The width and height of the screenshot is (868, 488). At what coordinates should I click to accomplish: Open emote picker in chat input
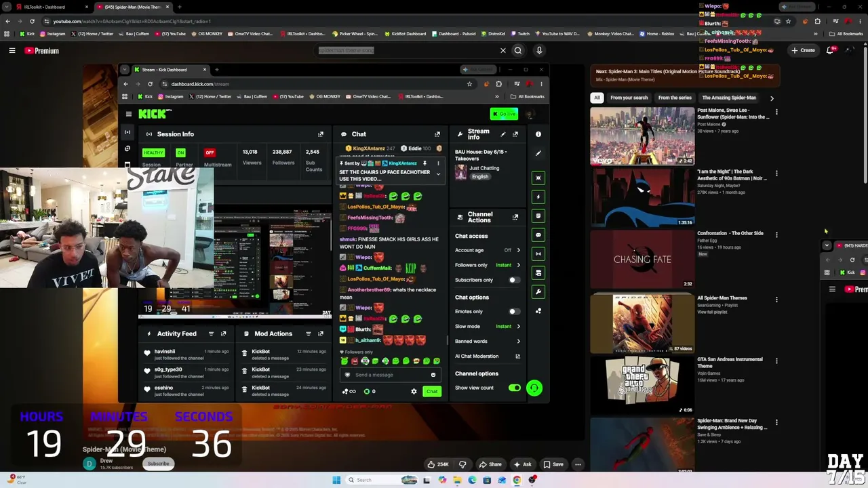[x=433, y=375]
